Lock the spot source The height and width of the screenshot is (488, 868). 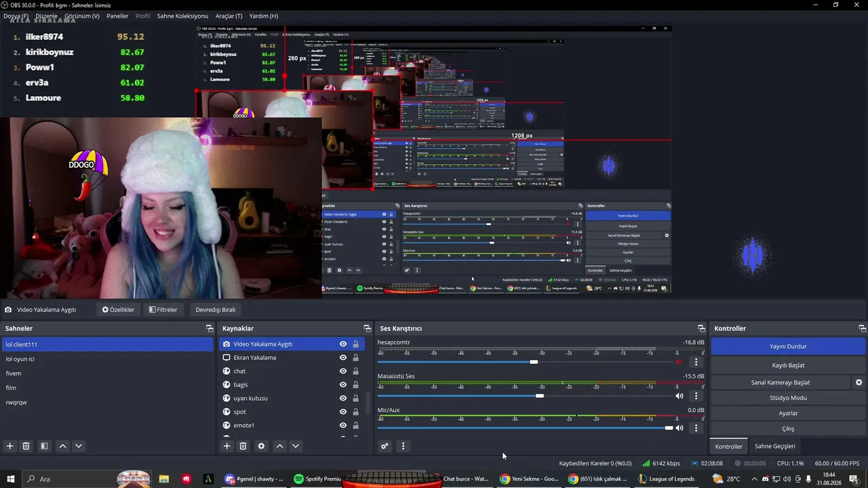pyautogui.click(x=355, y=412)
